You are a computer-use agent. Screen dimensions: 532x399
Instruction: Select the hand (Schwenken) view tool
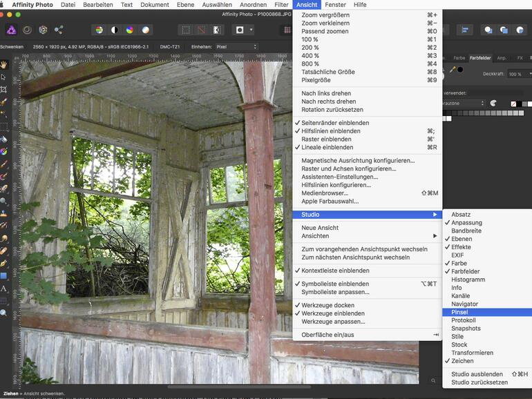tap(3, 65)
